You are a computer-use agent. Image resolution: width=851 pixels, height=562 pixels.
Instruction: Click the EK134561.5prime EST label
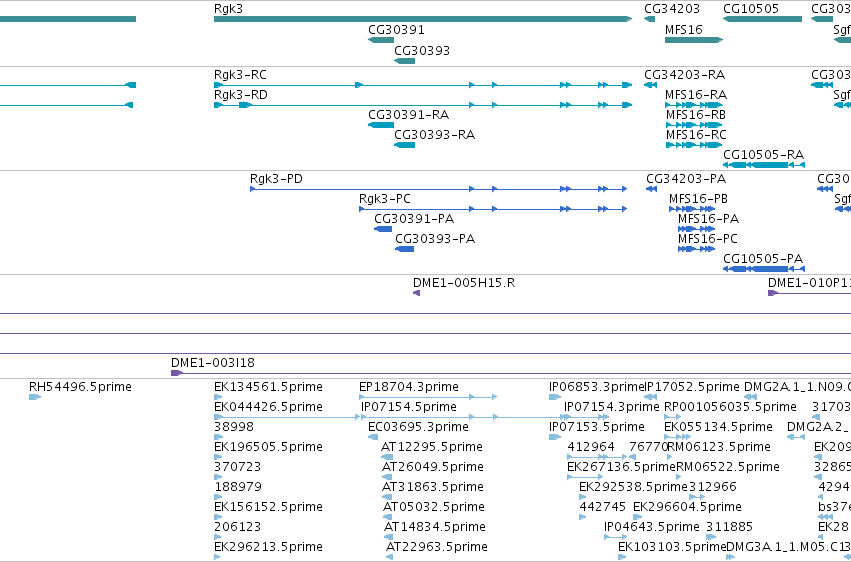point(268,387)
